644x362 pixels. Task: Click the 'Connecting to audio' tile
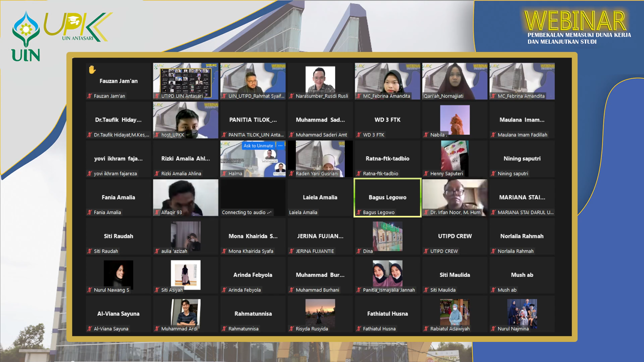253,197
